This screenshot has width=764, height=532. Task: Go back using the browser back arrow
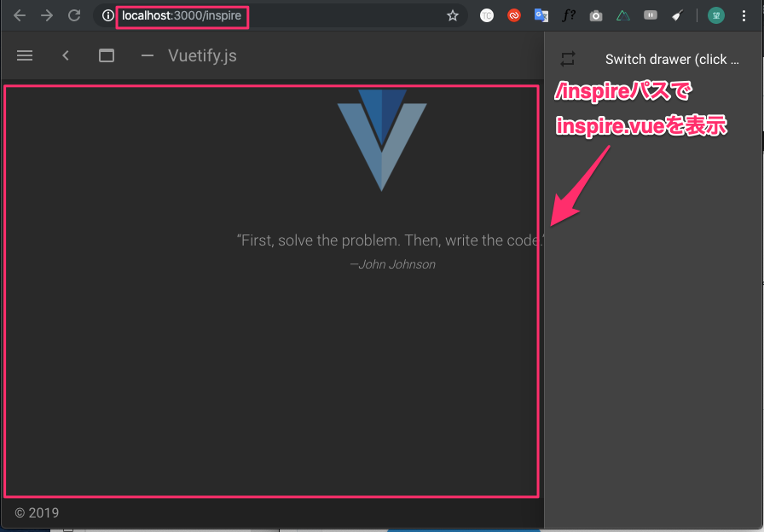(x=20, y=15)
